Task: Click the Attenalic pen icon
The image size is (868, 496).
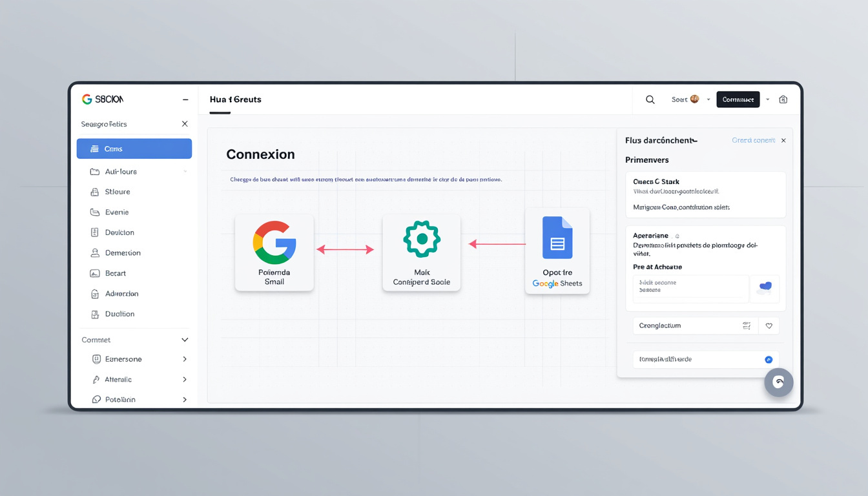Action: (96, 380)
